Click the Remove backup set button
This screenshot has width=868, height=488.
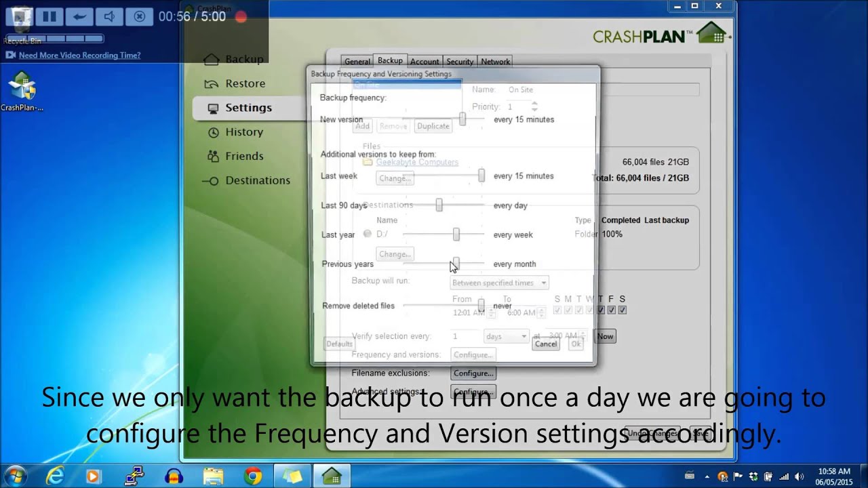tap(393, 126)
